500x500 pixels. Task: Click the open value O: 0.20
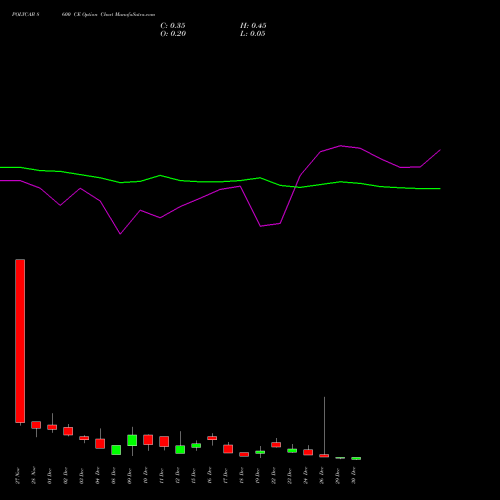(x=173, y=34)
